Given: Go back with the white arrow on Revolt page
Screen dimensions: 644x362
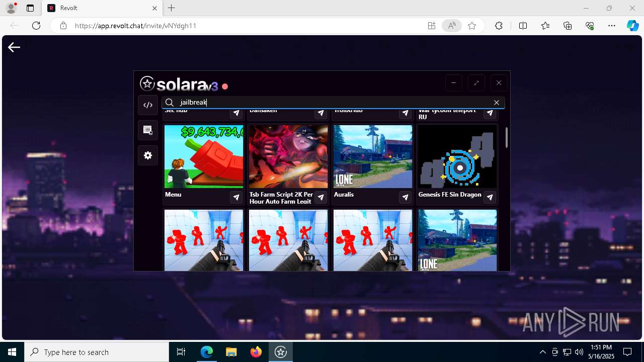Looking at the screenshot, I should click(14, 47).
